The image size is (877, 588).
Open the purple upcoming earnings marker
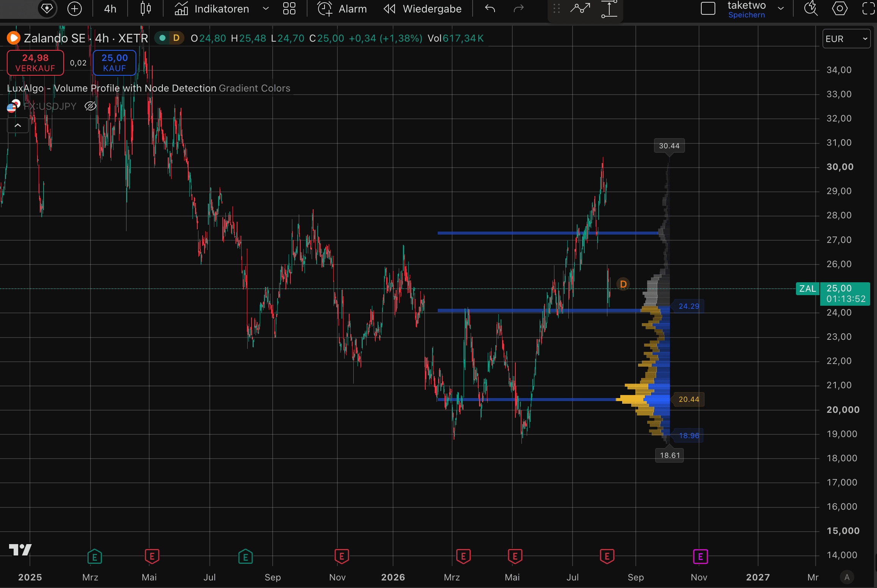700,557
